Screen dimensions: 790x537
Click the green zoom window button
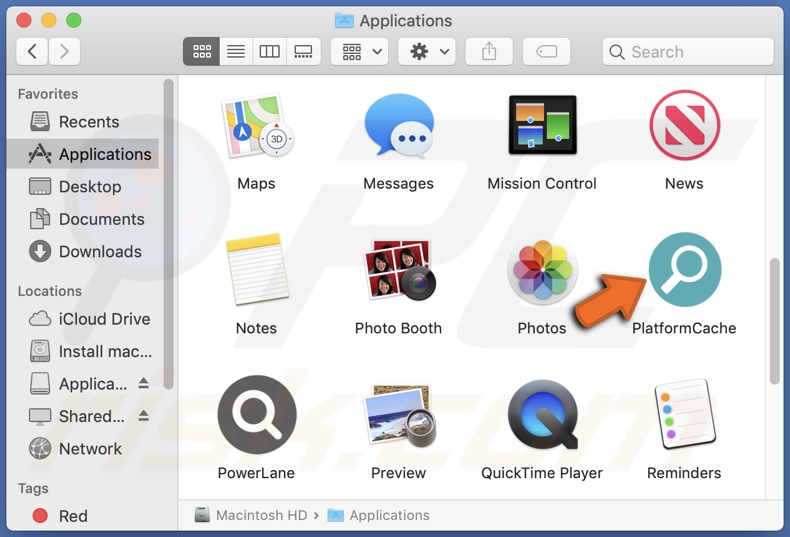[74, 20]
